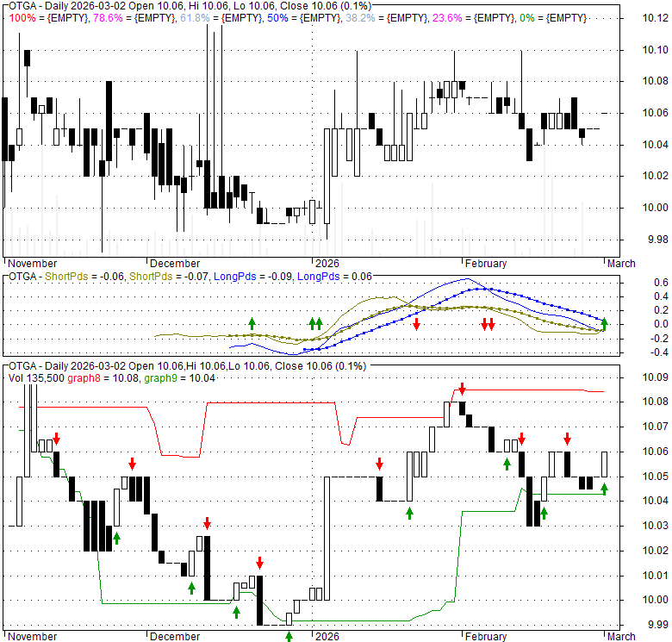Screen dimensions: 672x642
Task: Click February on the top chart time axis
Action: (x=486, y=263)
